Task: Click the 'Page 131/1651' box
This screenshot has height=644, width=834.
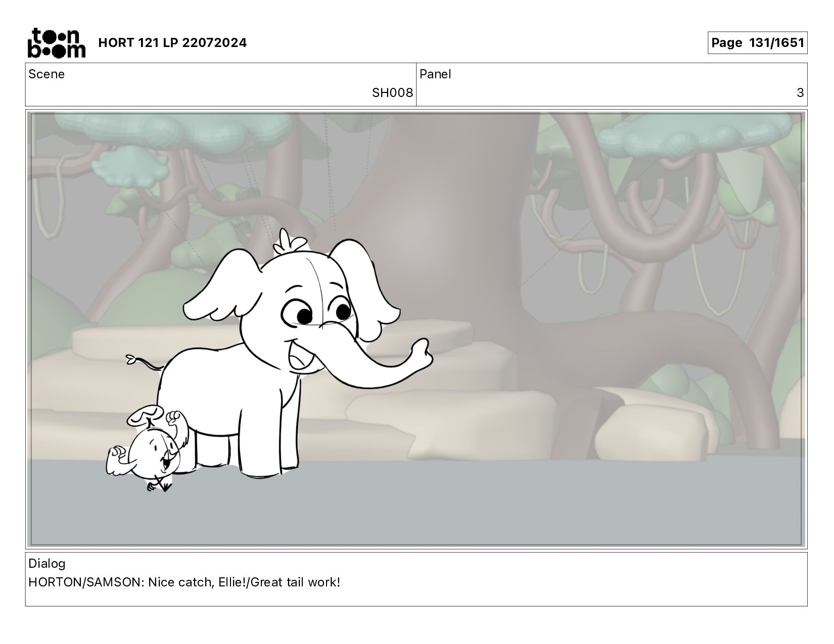Action: tap(757, 43)
